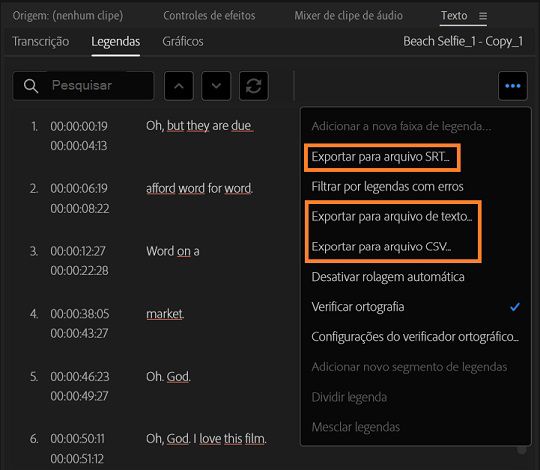Select caption text 'Word on a'
Screen dimensions: 540x470
[173, 251]
